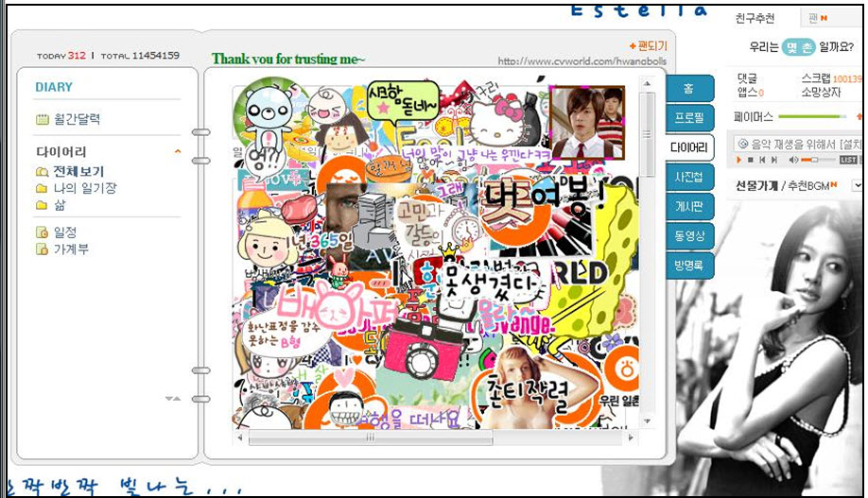Screen dimensions: 868x498
Task: Switch to the 홈 tab
Action: pos(688,89)
